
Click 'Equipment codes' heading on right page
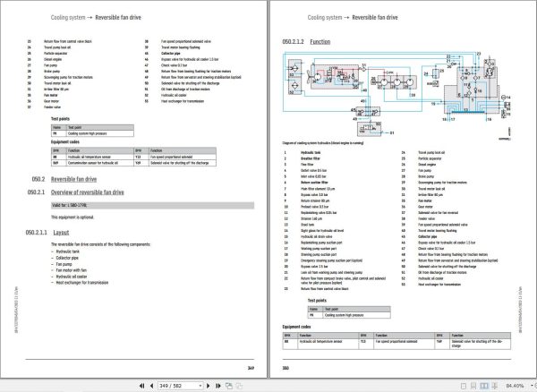tap(296, 327)
